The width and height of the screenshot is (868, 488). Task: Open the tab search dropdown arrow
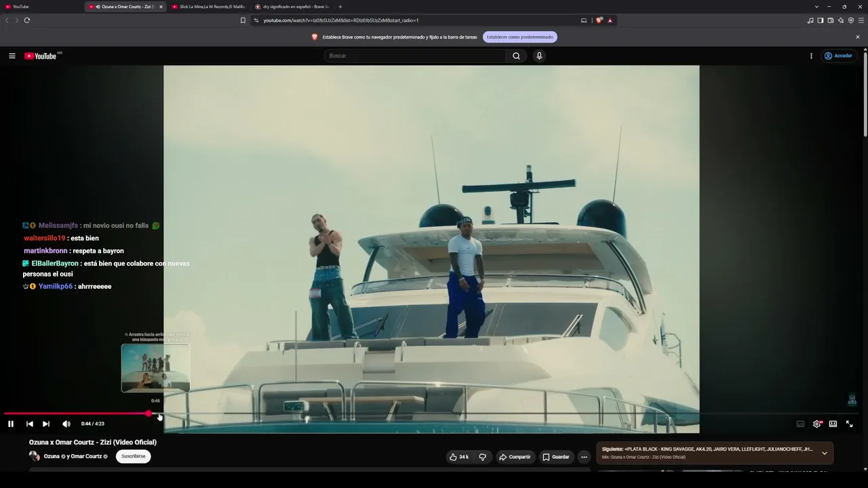coord(816,7)
